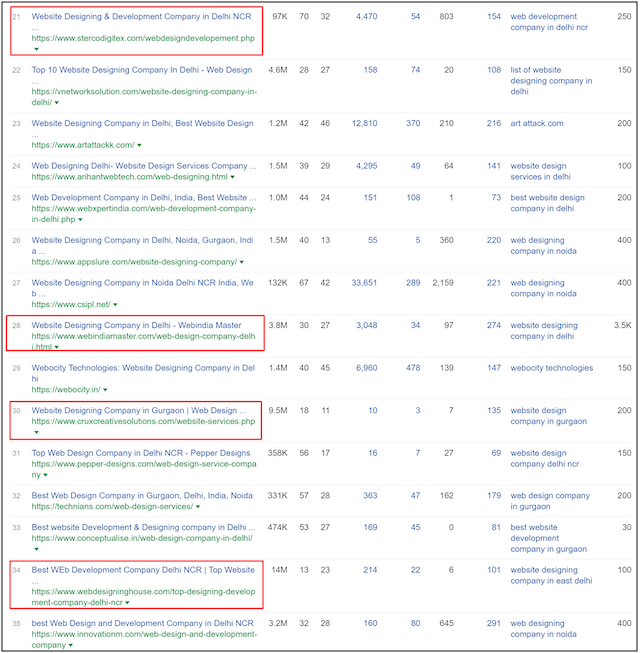This screenshot has width=640, height=653.
Task: Click the 370 domains value in row 23
Action: (413, 123)
